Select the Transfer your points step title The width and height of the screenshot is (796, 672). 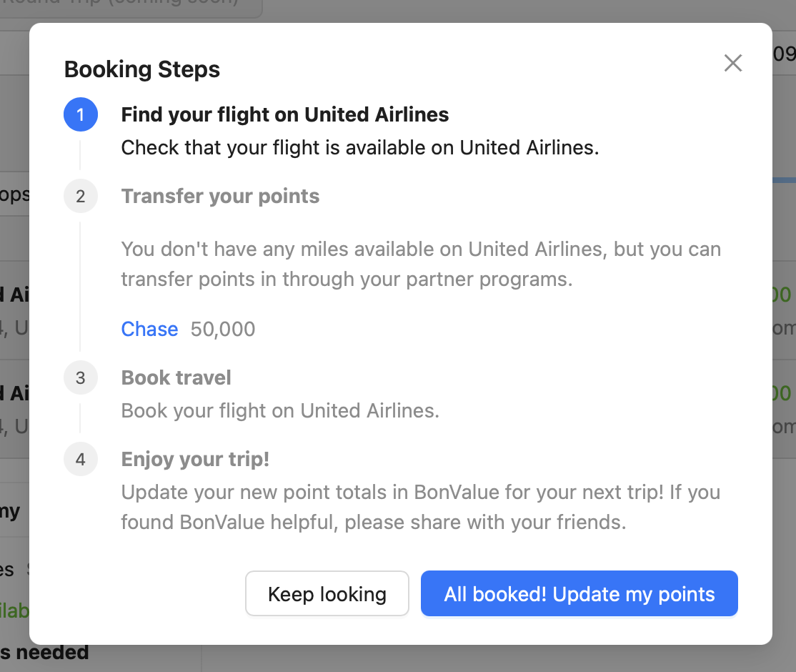coord(220,196)
